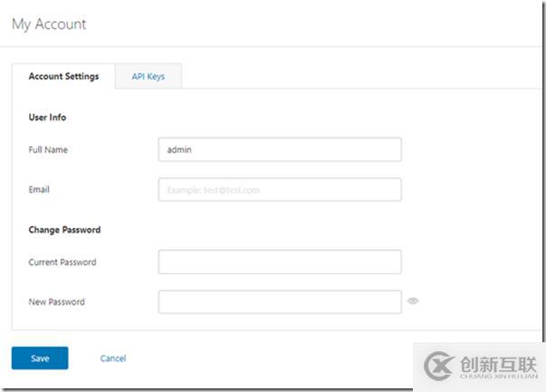546x392 pixels.
Task: Click the User Info section heading
Action: coord(47,117)
